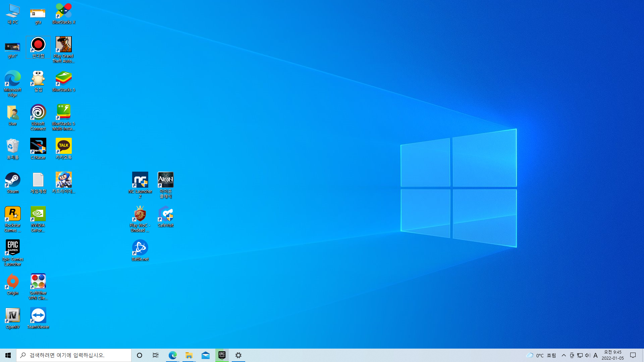Launch 카트라이더 game shortcut
This screenshot has width=644, height=362.
(64, 183)
